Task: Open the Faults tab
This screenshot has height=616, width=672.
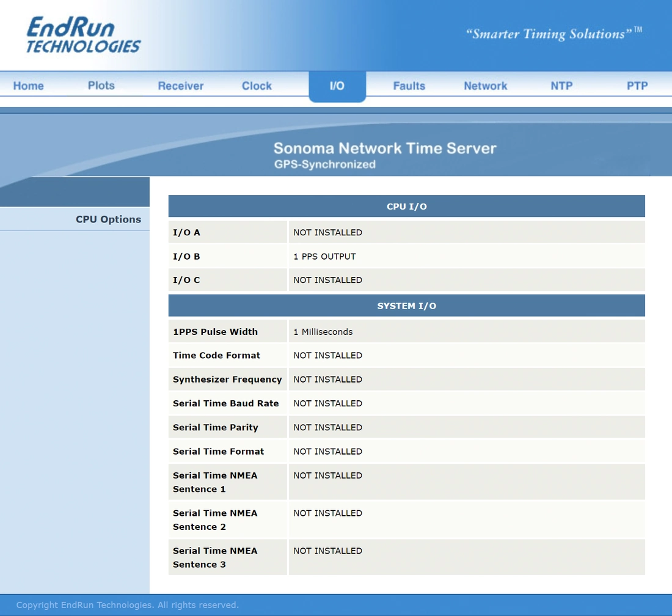Action: pos(409,86)
